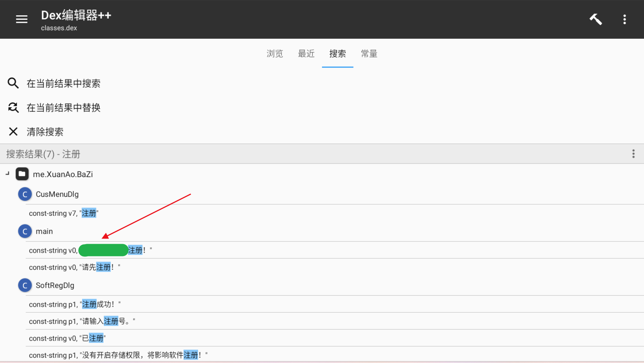
Task: Switch to the 常量 tab
Action: point(369,54)
